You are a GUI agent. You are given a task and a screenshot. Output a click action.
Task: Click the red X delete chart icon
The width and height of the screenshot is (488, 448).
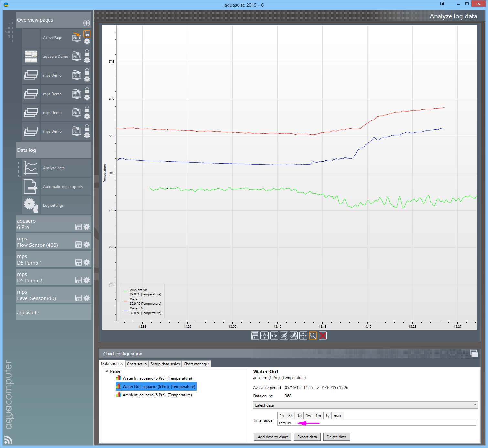tap(323, 336)
